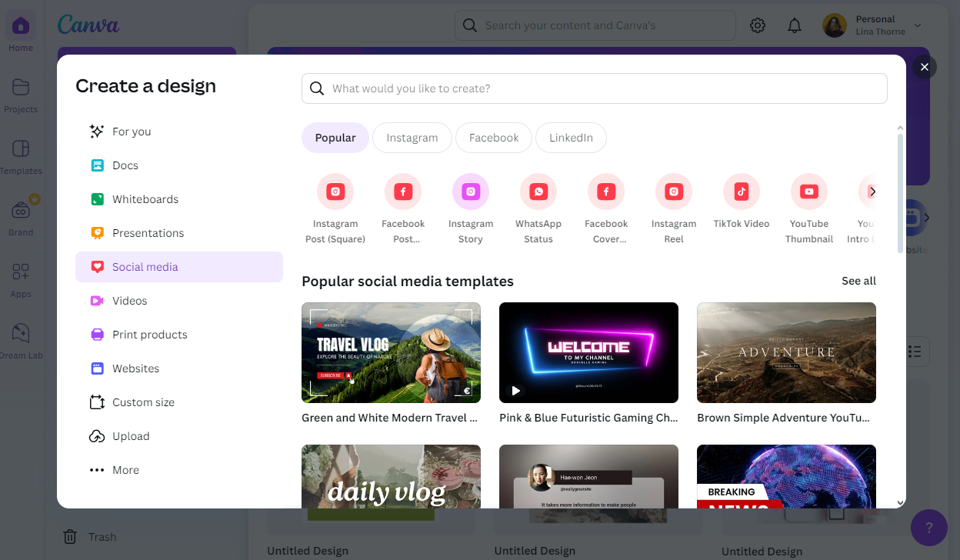
Task: Open the Travel Vlog template thumbnail
Action: (391, 352)
